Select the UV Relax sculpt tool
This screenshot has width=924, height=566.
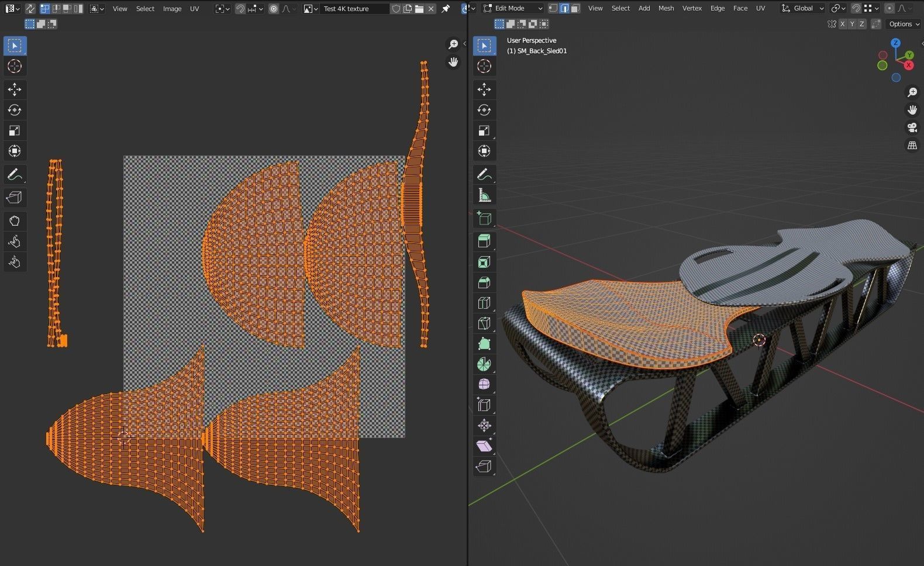15,241
